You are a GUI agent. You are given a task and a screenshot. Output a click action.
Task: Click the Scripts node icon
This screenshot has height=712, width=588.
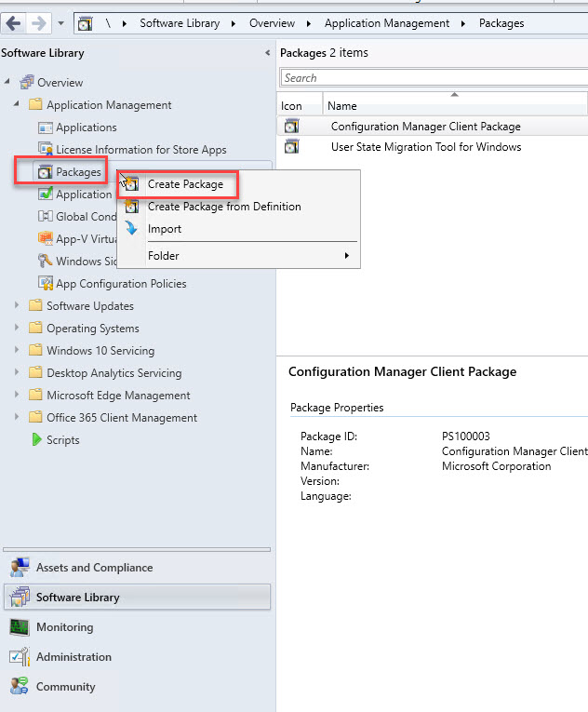(x=36, y=440)
